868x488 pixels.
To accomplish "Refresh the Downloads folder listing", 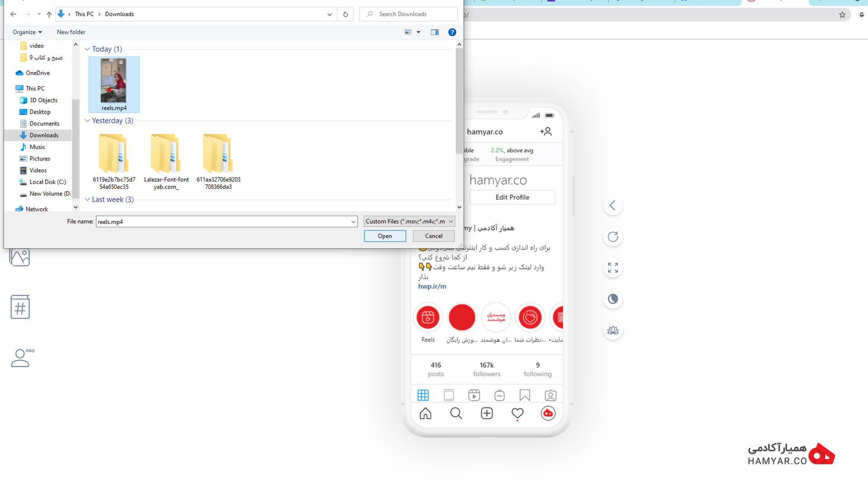I will [x=345, y=14].
